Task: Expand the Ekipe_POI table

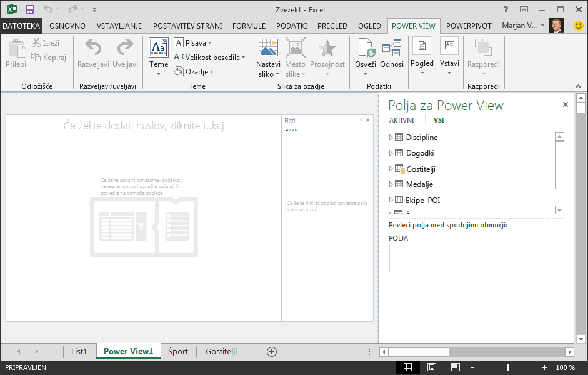Action: 391,200
